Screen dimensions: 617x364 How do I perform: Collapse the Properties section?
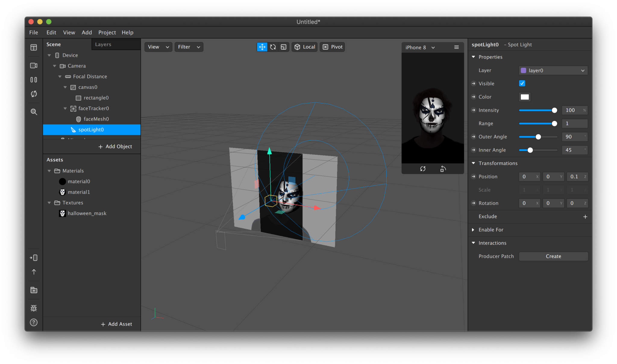coord(474,57)
